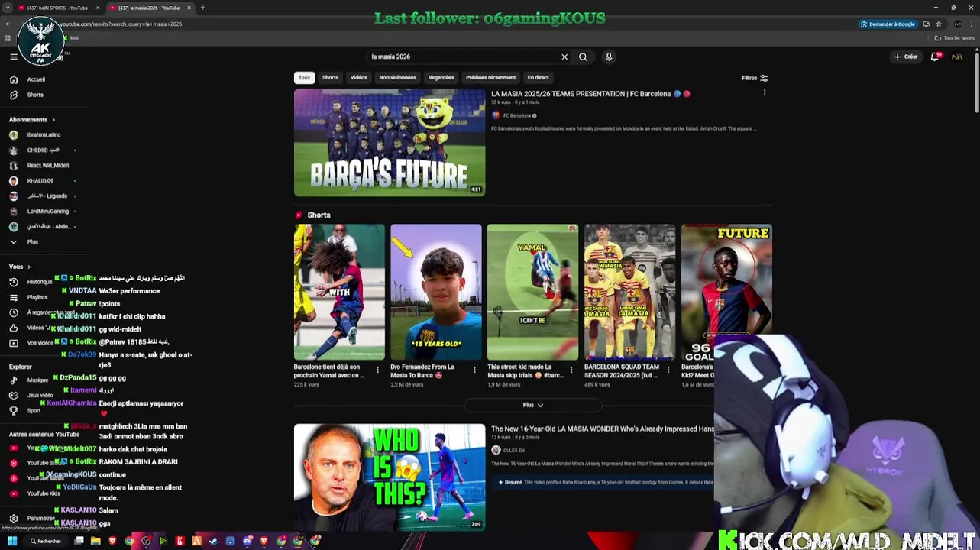Open the React.Wld_Midelt subscription

(47, 166)
